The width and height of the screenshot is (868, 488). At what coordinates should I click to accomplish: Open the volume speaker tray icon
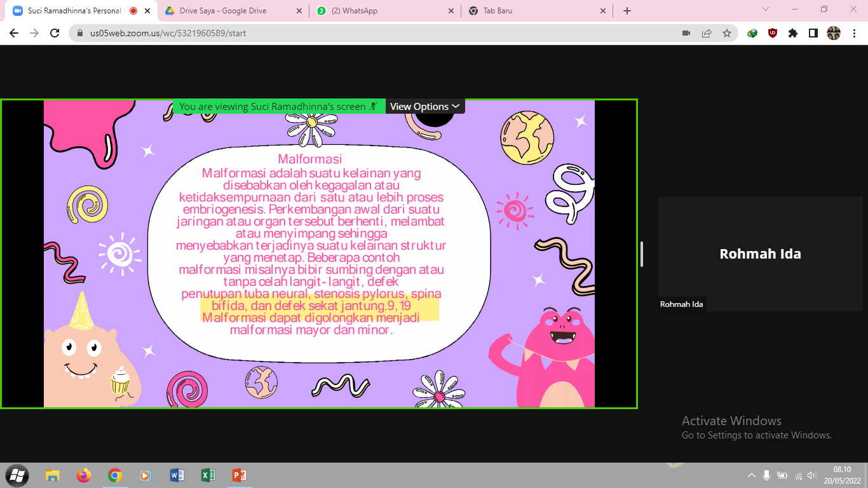(x=811, y=475)
